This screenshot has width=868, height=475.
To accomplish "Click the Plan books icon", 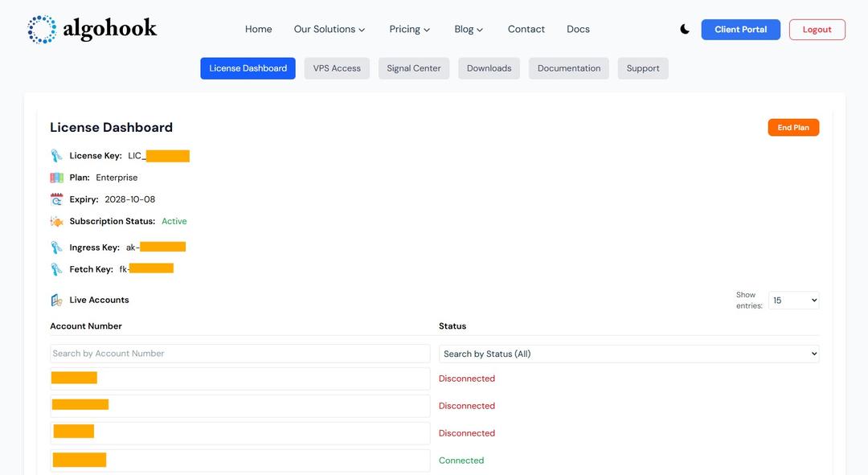I will (x=56, y=178).
